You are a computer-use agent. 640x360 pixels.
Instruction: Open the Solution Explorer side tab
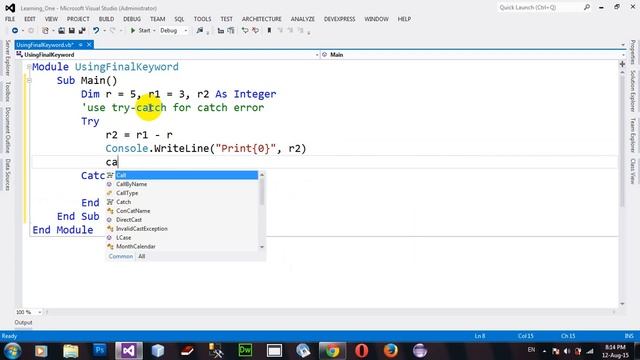click(632, 91)
